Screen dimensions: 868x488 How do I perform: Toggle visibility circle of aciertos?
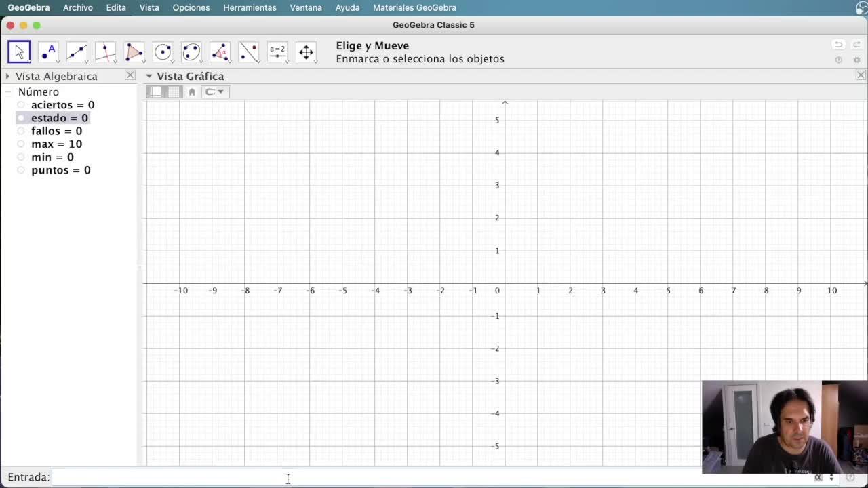tap(21, 105)
